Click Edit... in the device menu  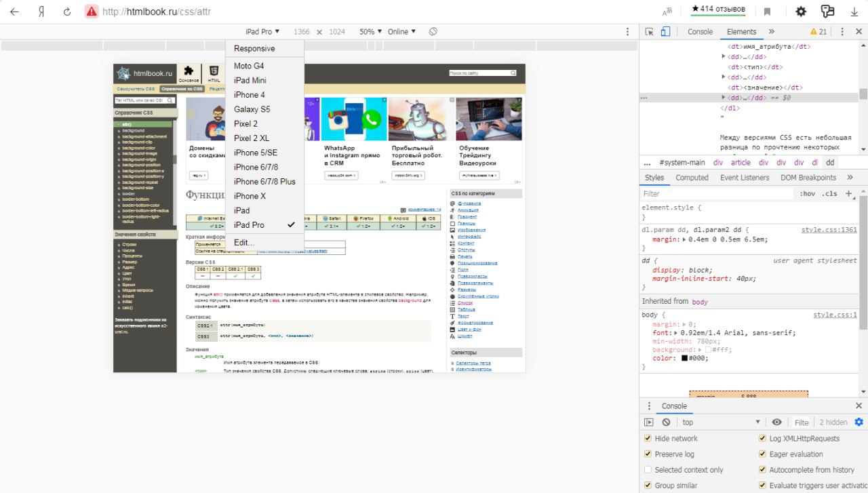tap(265, 243)
